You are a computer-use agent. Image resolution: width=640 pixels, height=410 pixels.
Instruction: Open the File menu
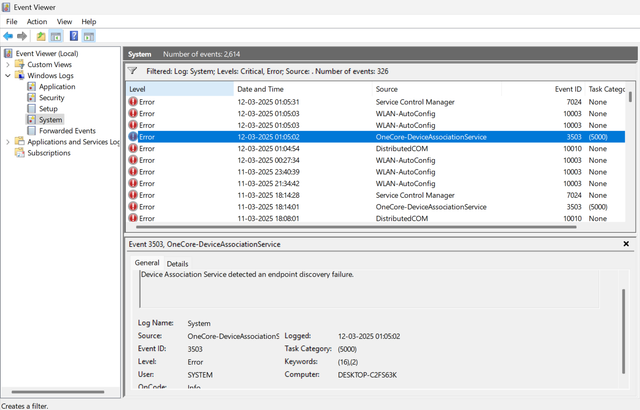(x=11, y=22)
